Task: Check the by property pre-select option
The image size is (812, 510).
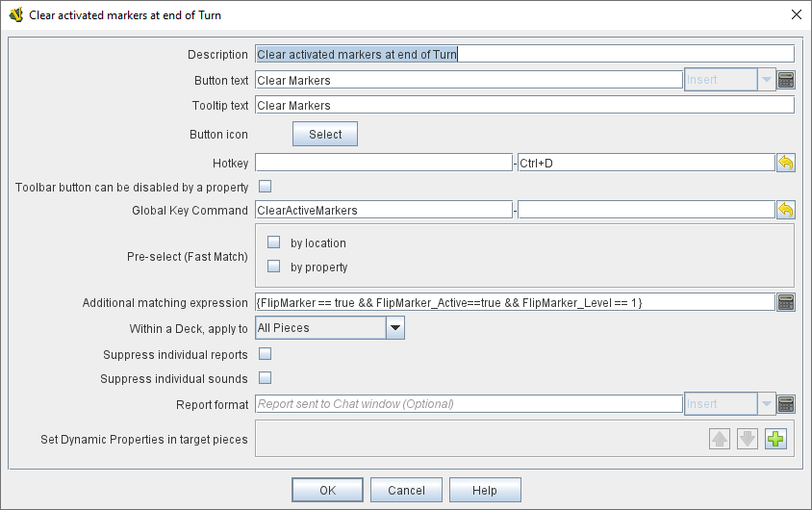Action: (274, 267)
